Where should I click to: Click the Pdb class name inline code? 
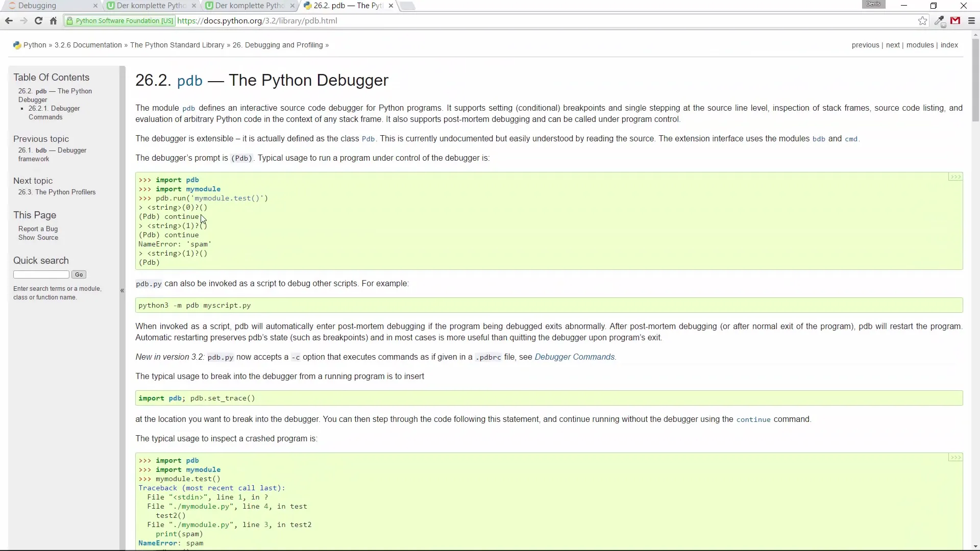click(368, 139)
